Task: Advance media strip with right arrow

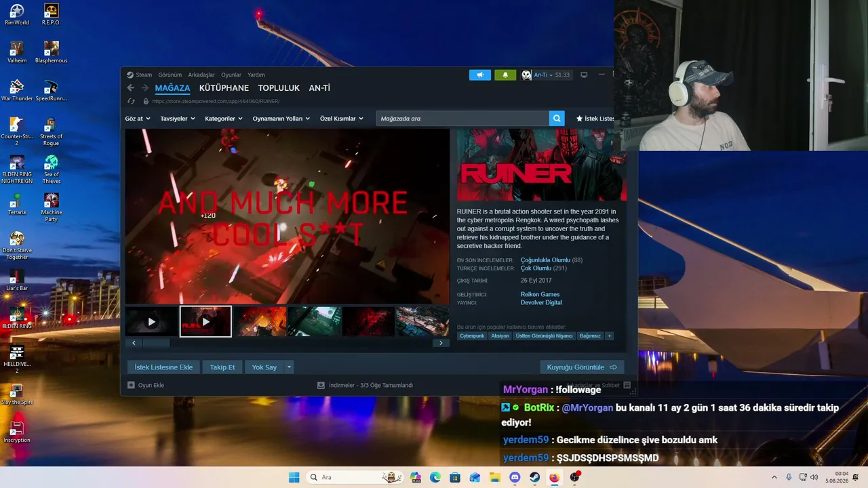Action: (441, 343)
